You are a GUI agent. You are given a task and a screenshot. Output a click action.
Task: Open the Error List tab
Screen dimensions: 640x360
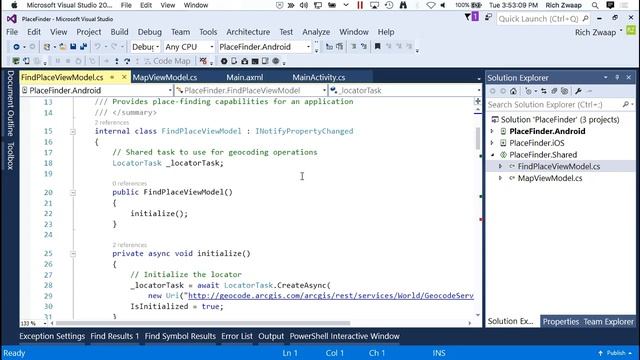coord(237,336)
